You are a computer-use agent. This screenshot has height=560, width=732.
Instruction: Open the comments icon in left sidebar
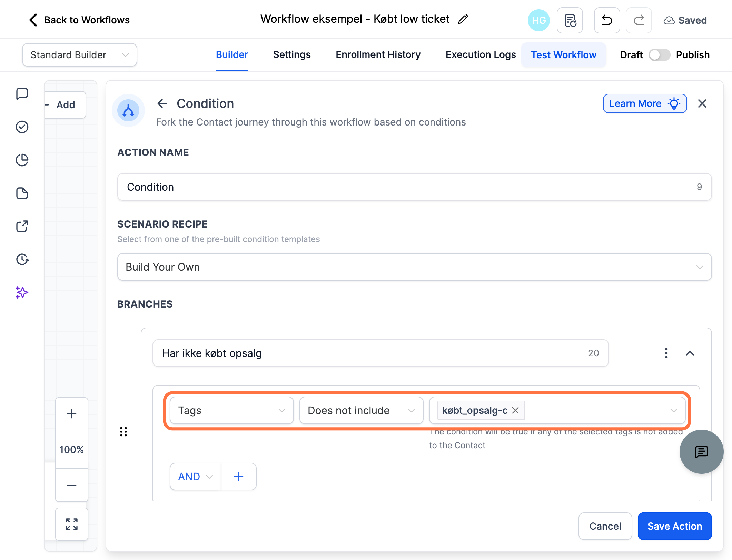(x=22, y=94)
